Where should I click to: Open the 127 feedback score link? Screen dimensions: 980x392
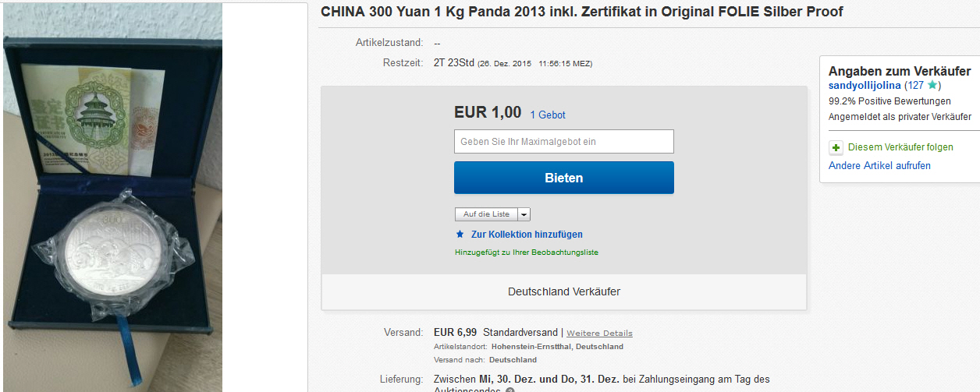tap(916, 85)
